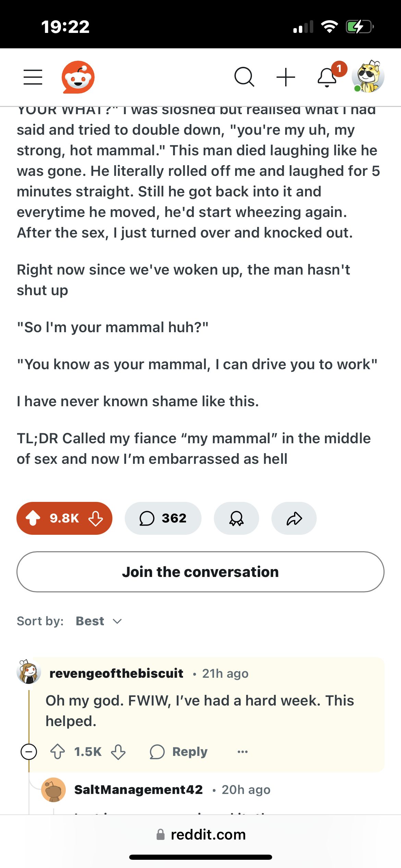Open the 362 comments button
This screenshot has width=401, height=868.
(163, 518)
